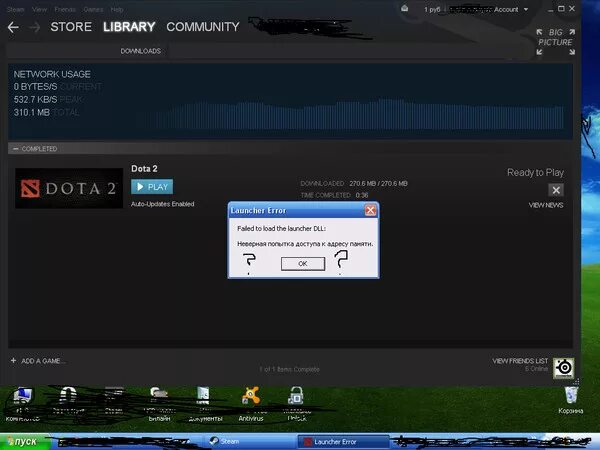Open VIEW NEWS for Dota 2
The image size is (600, 450).
pos(546,205)
